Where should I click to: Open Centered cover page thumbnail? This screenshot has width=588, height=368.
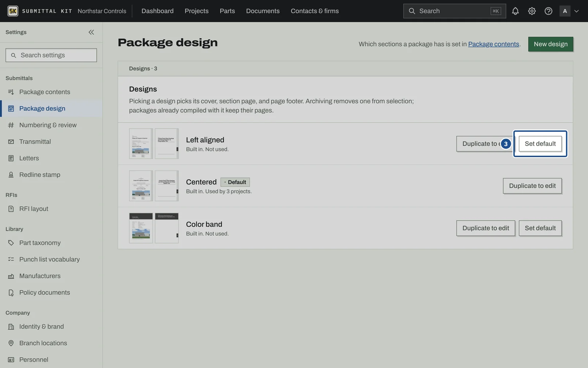pos(141,186)
